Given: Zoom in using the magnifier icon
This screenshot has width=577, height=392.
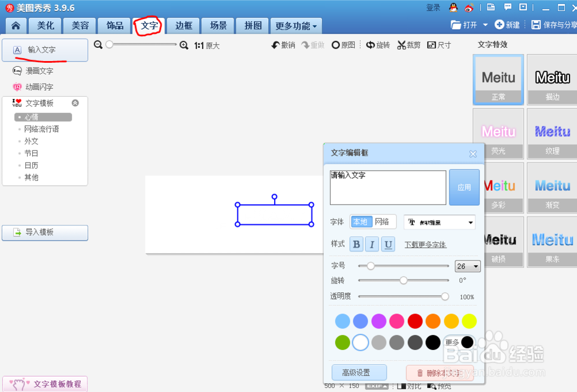Looking at the screenshot, I should tap(184, 44).
